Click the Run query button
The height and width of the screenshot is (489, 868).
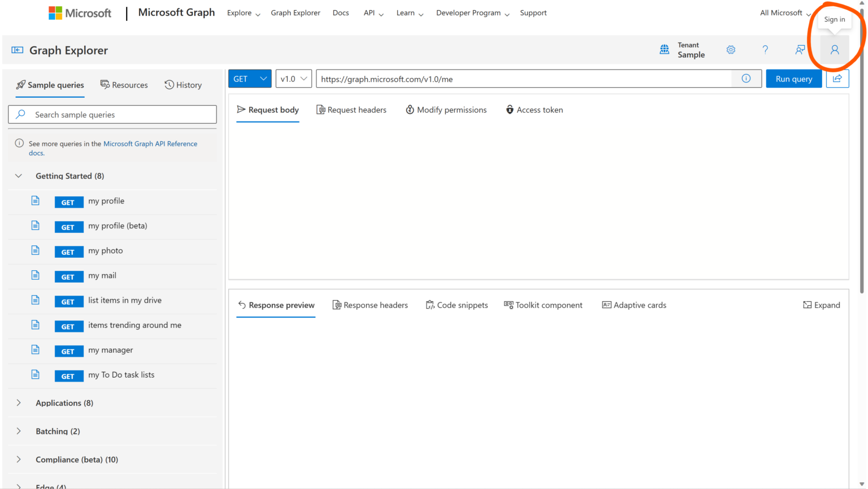pyautogui.click(x=793, y=79)
